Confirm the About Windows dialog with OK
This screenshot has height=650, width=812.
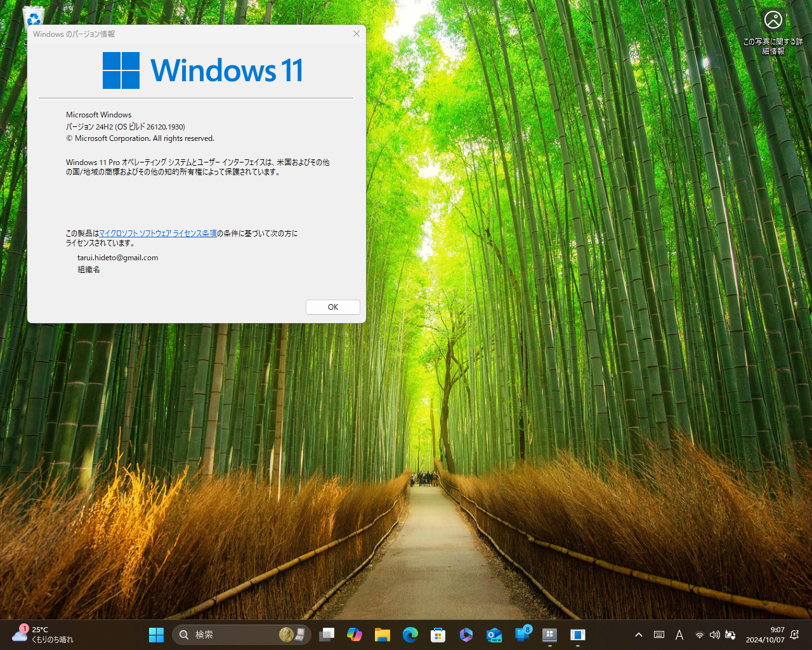[x=332, y=307]
